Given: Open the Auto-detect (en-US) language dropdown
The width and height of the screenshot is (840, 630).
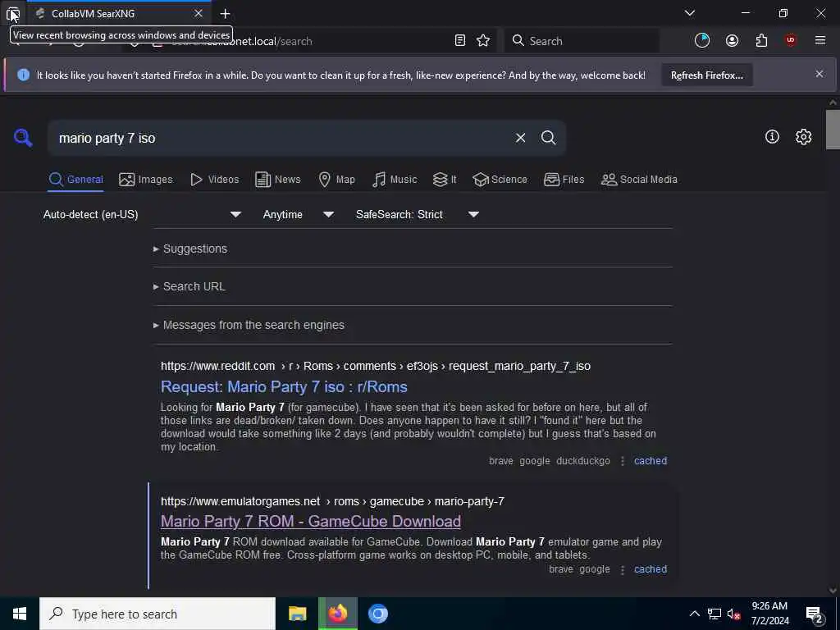Looking at the screenshot, I should (x=142, y=214).
